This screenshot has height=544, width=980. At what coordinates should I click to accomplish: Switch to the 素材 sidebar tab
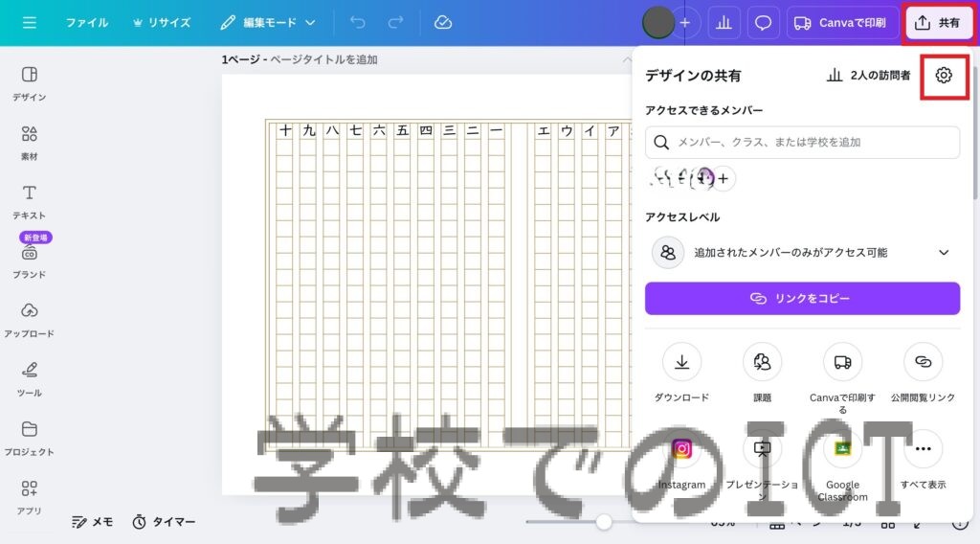(x=30, y=142)
